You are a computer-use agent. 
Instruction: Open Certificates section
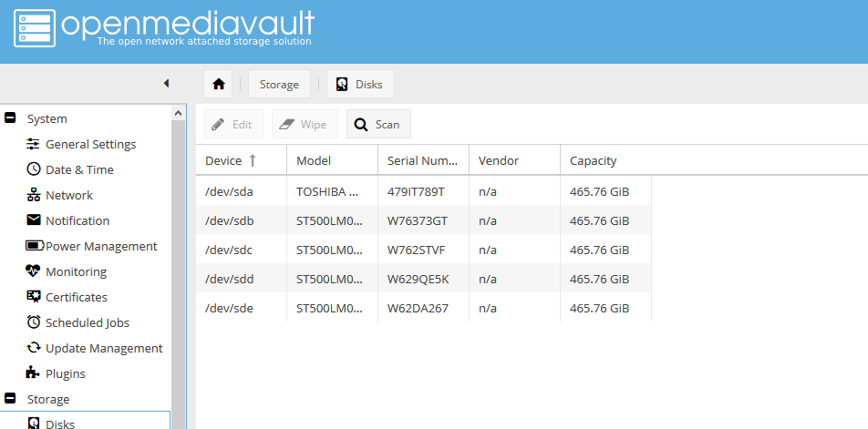tap(77, 297)
